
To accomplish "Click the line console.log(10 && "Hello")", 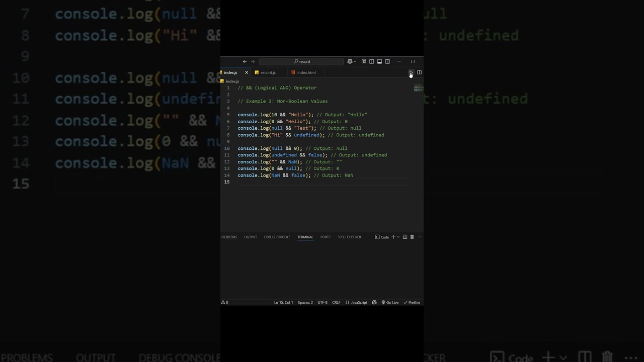I will pyautogui.click(x=302, y=115).
